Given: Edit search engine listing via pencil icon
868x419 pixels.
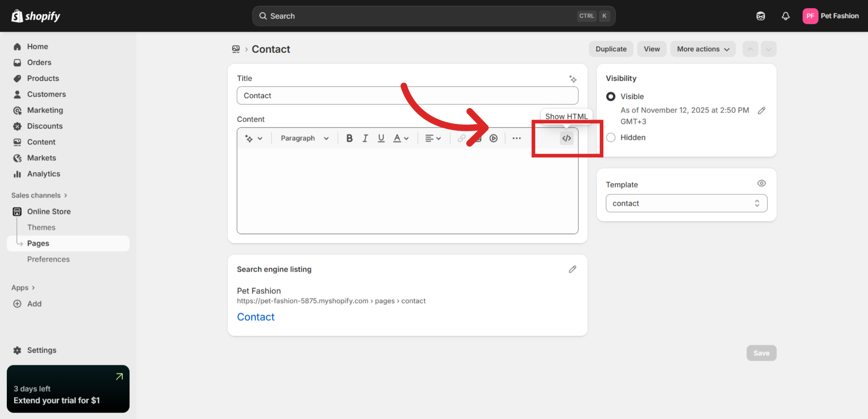Looking at the screenshot, I should 573,269.
